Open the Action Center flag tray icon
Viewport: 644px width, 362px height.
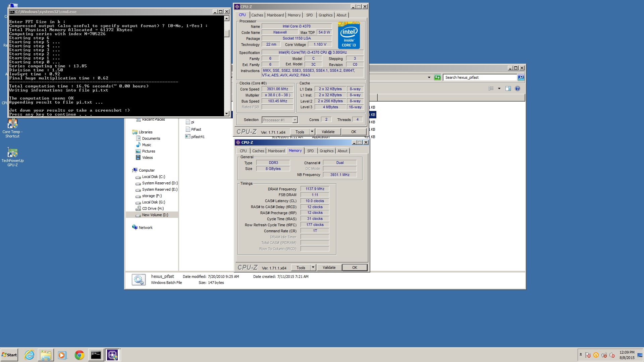[x=588, y=355]
